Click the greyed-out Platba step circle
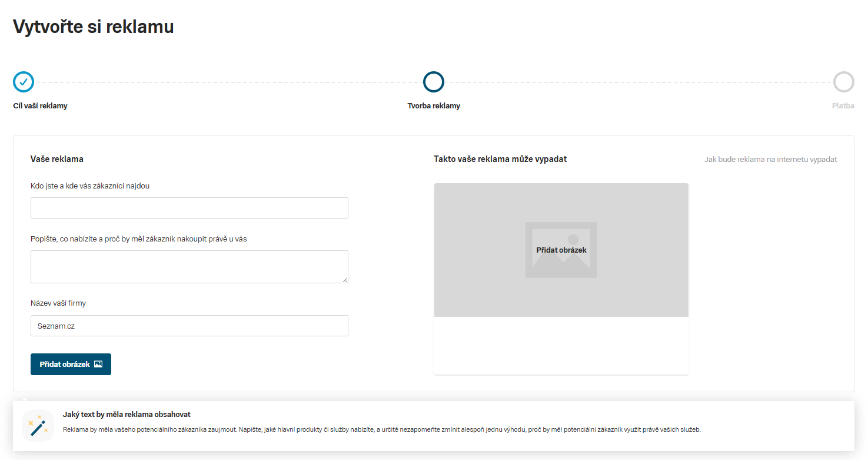 (843, 82)
